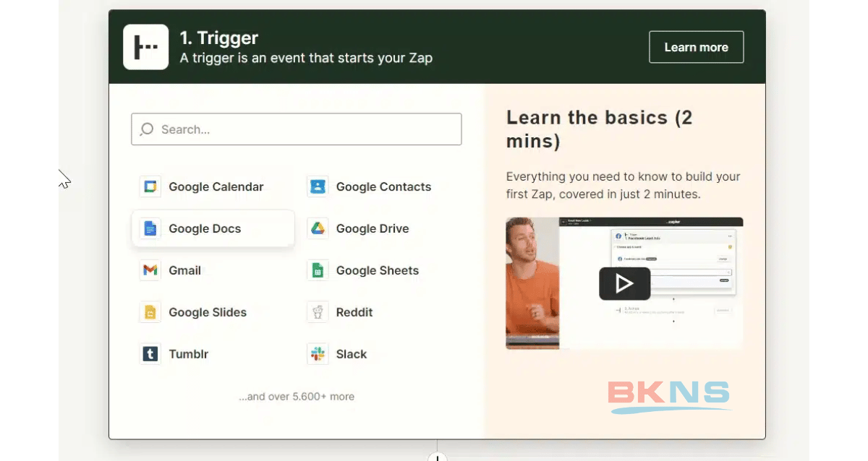The height and width of the screenshot is (461, 868).
Task: Pick the Google Docs icon
Action: pos(150,229)
